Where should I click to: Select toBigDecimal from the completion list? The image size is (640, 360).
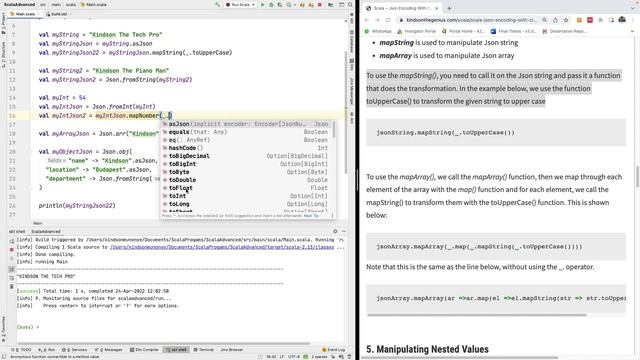click(x=246, y=156)
